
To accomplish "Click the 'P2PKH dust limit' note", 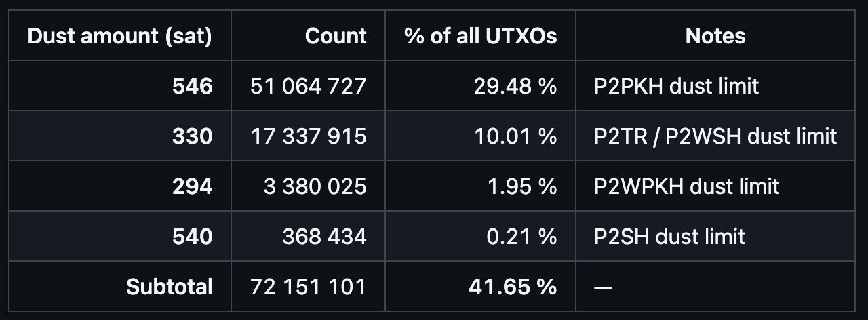I will (x=677, y=86).
